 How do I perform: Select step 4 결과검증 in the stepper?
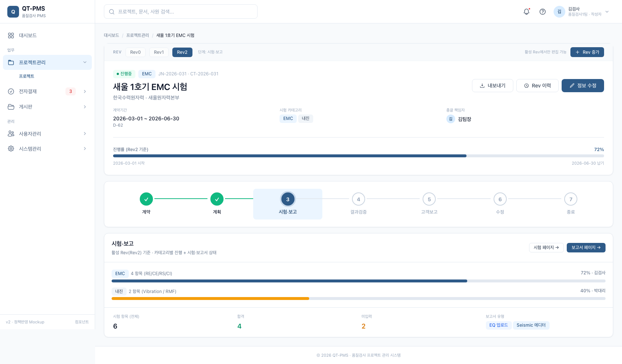pos(359,204)
